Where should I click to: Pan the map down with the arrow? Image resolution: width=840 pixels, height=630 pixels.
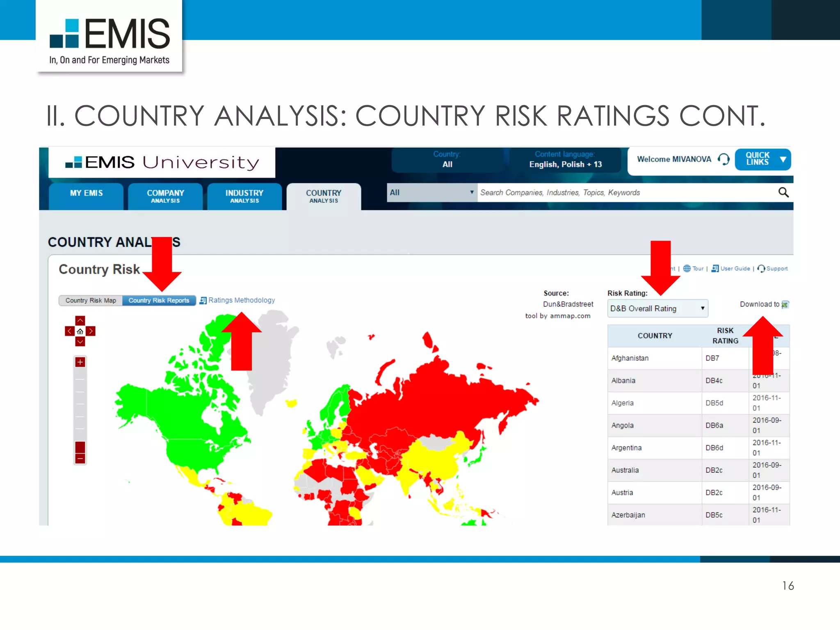point(80,341)
